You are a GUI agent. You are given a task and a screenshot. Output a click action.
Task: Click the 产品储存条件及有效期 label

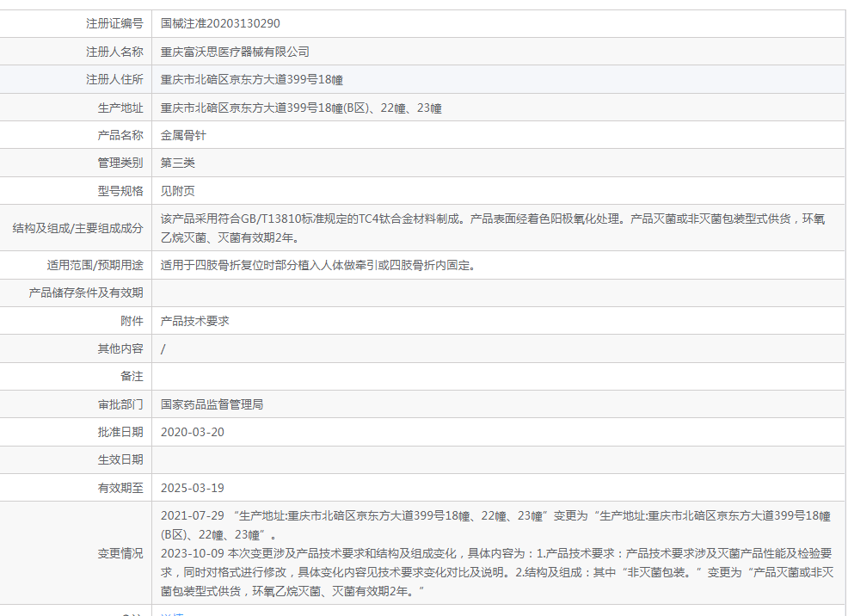coord(86,293)
